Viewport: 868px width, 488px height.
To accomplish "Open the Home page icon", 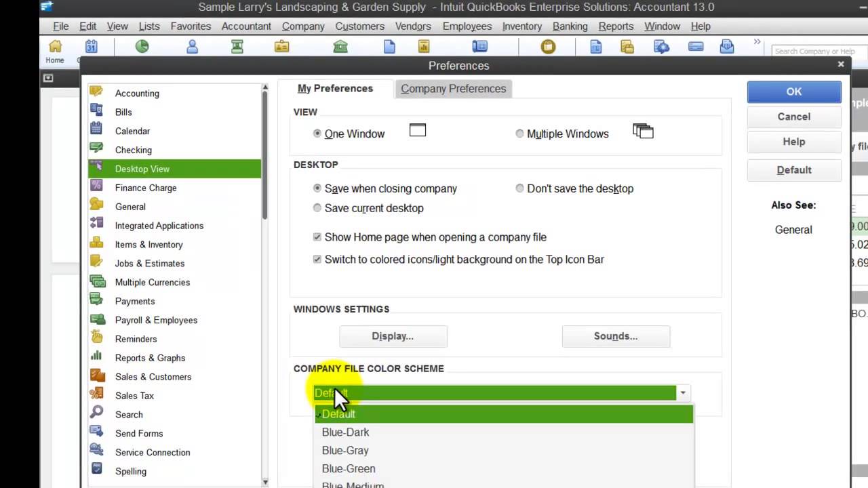I will pos(54,47).
